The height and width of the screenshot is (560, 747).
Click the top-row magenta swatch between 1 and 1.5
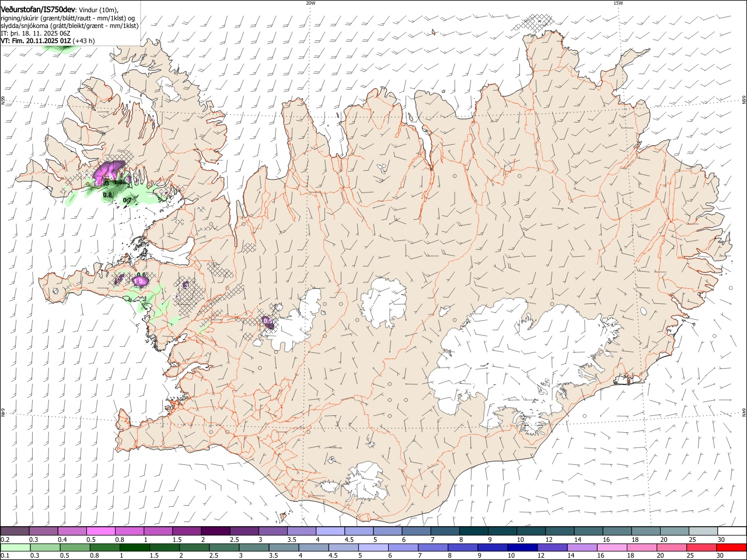pos(158,531)
